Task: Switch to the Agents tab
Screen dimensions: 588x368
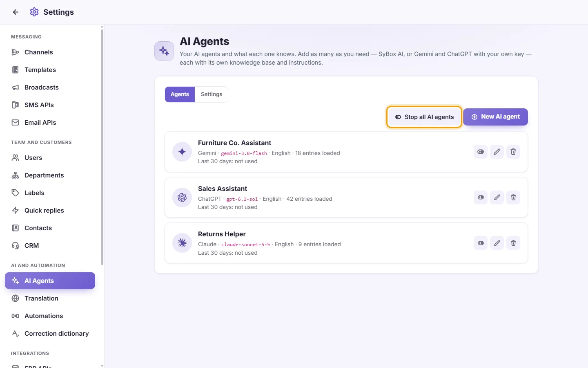Action: 180,94
